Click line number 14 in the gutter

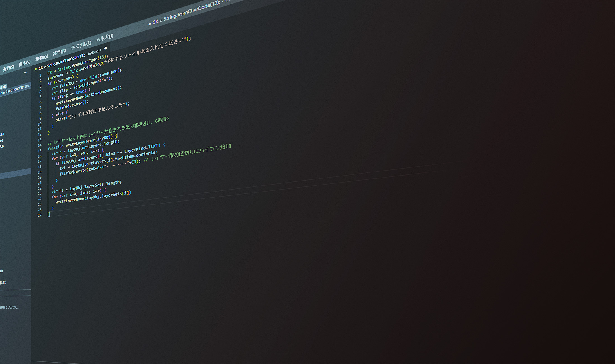pos(39,145)
